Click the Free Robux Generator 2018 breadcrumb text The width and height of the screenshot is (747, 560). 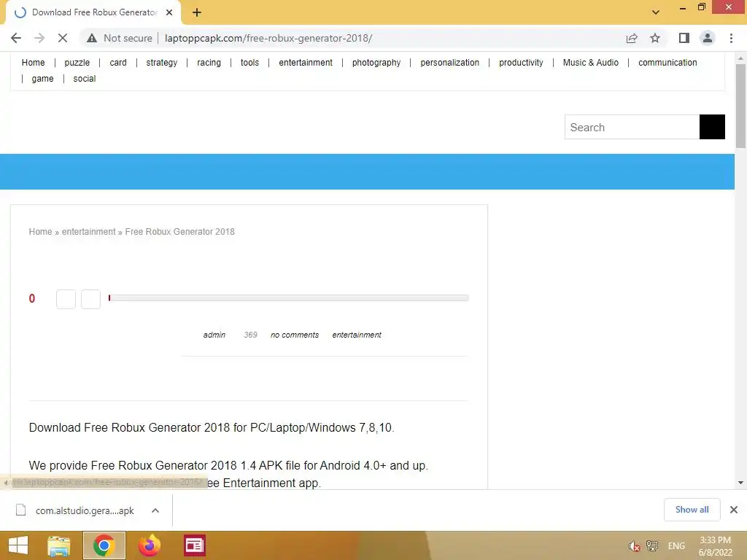[x=179, y=231]
